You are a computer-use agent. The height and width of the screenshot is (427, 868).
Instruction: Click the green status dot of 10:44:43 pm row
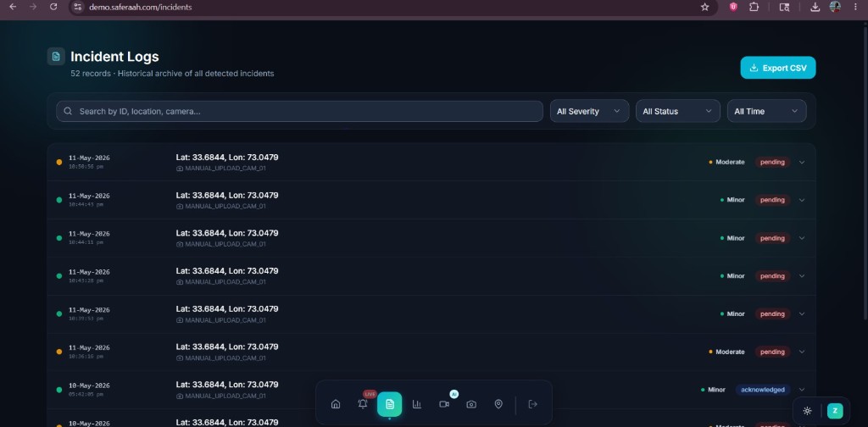coord(59,200)
